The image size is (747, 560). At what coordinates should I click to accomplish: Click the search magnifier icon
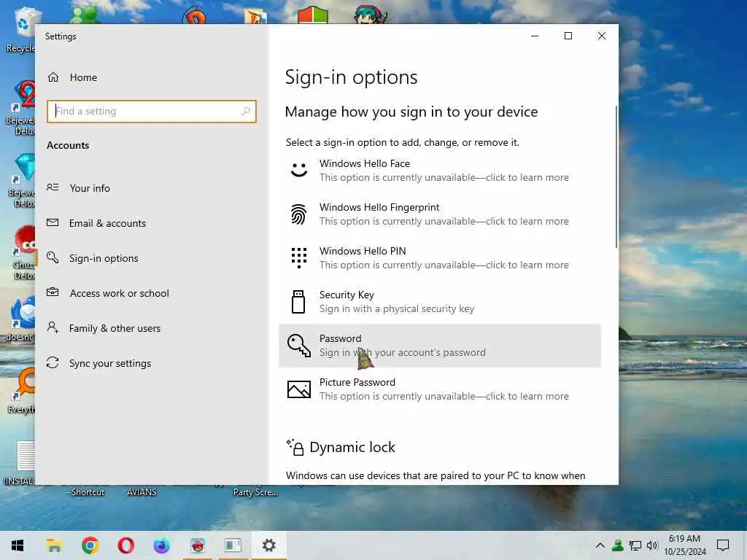pos(246,112)
